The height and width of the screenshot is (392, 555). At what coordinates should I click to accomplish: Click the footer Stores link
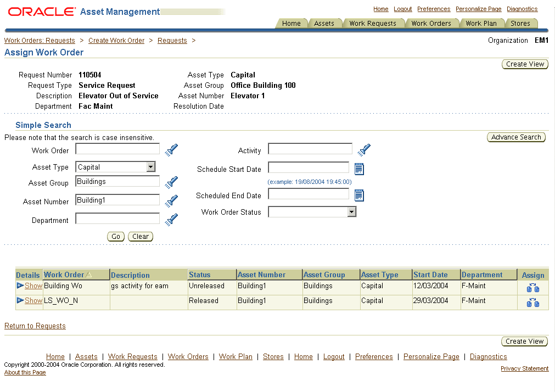click(x=273, y=357)
